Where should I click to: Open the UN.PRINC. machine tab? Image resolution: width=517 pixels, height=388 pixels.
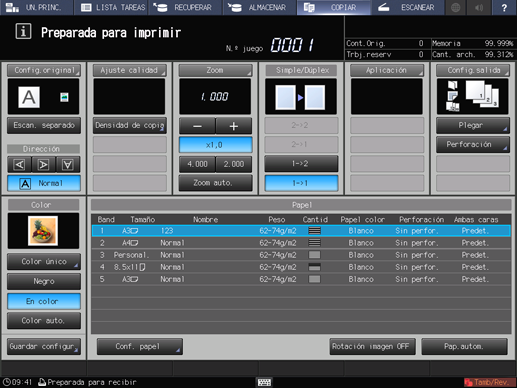pyautogui.click(x=37, y=7)
